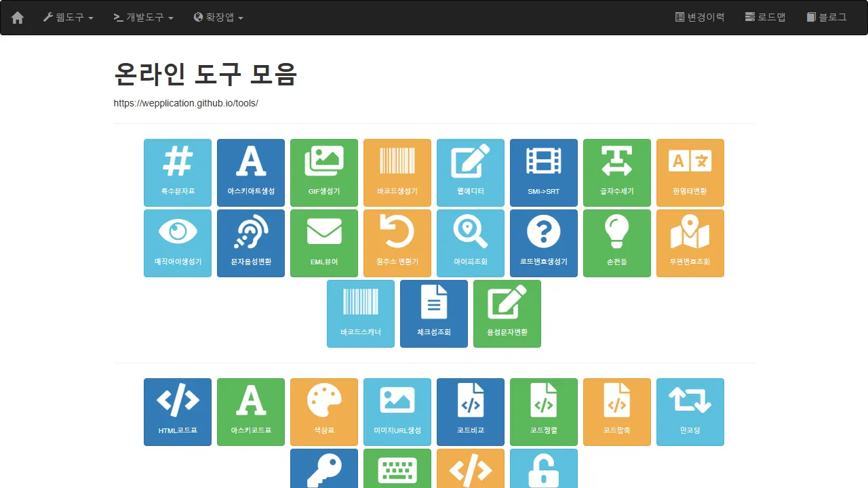Open the 특수문자표 special characters tool

point(177,173)
